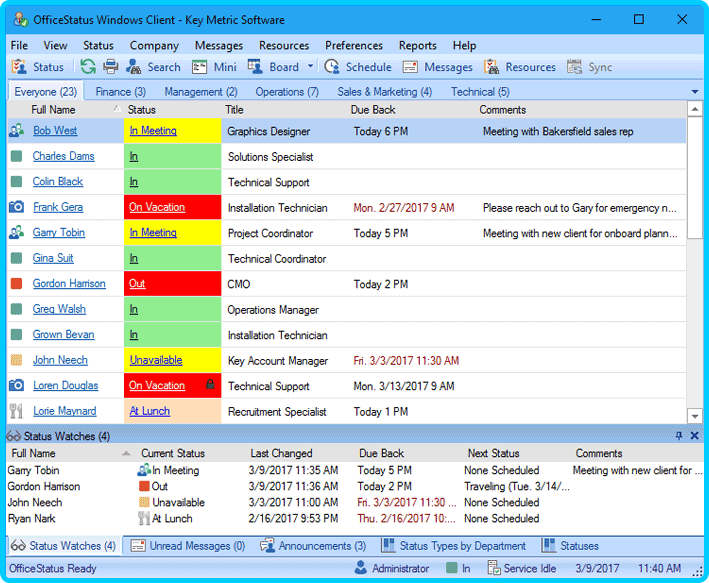
Task: Click Loren Douglas's vacation camera icon
Action: (17, 385)
